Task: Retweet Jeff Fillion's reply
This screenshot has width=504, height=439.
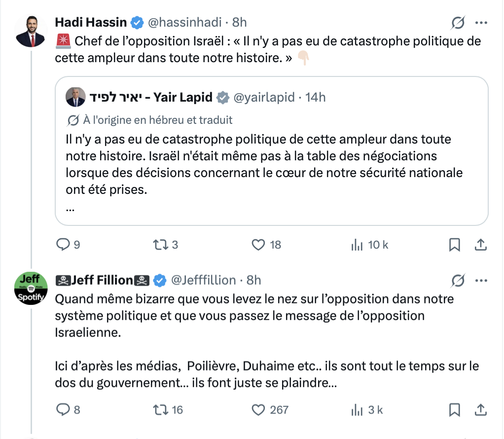Action: 159,409
